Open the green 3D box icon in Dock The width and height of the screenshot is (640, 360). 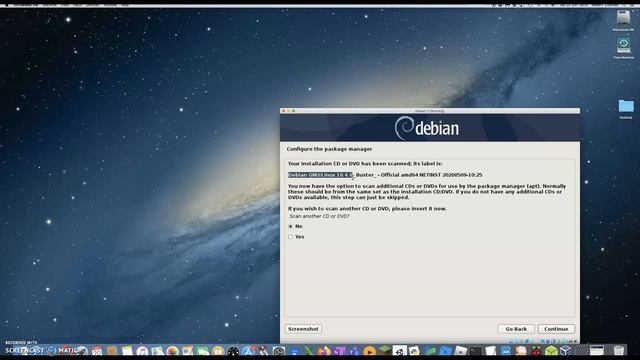coord(551,351)
